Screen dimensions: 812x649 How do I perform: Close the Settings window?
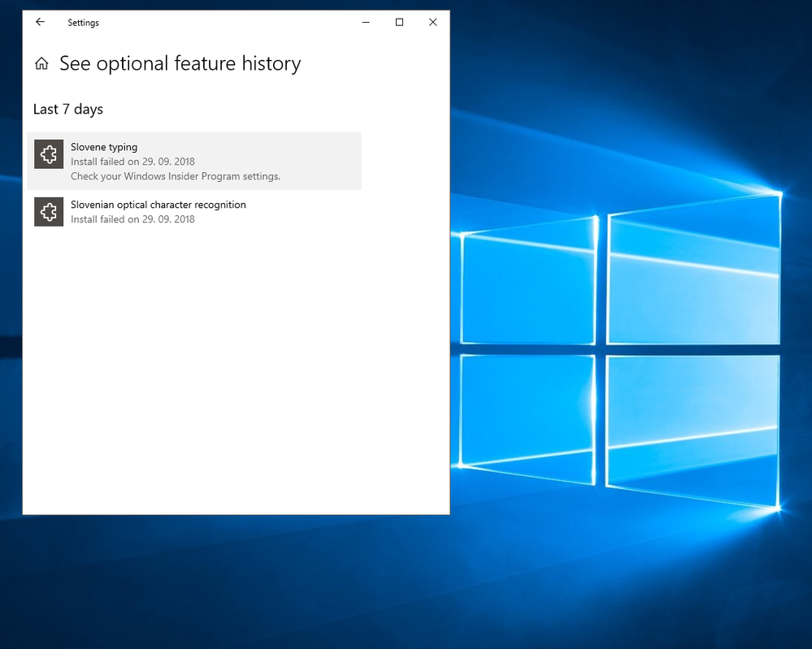pyautogui.click(x=433, y=22)
